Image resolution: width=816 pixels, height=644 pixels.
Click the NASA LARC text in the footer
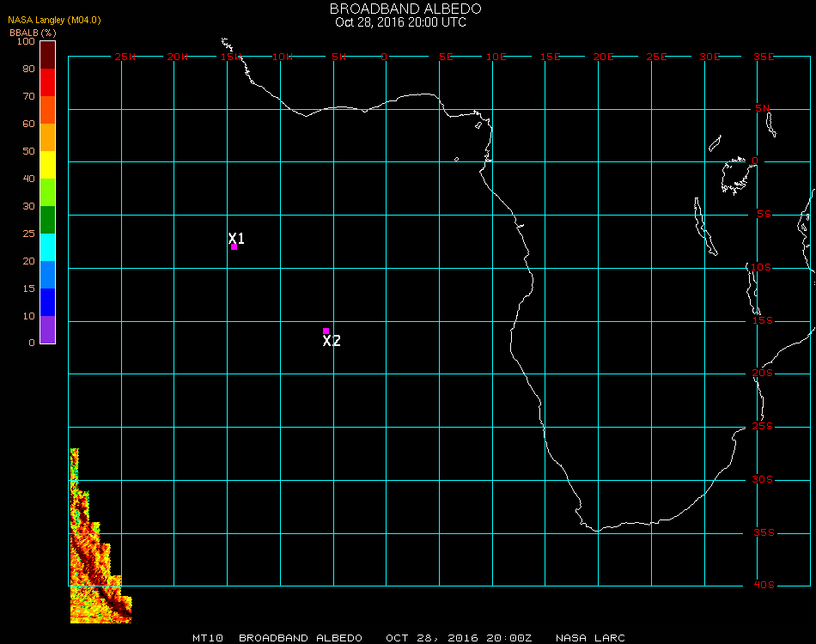point(590,638)
